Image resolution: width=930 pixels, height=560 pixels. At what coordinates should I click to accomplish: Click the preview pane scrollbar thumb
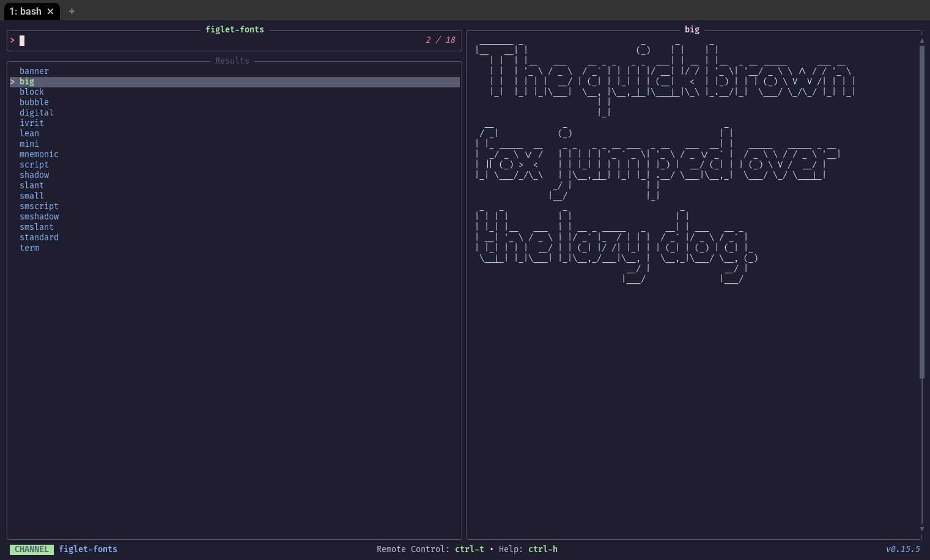(x=922, y=212)
